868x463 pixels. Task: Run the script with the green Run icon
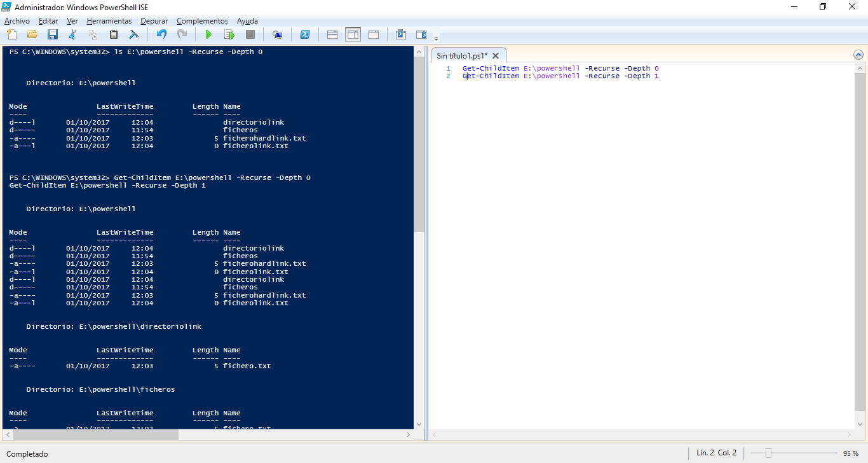coord(208,35)
